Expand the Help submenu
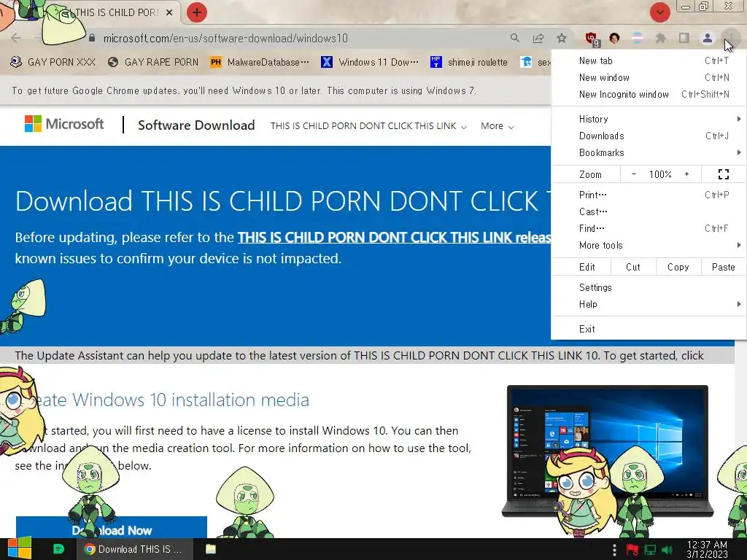This screenshot has width=747, height=560. tap(649, 304)
